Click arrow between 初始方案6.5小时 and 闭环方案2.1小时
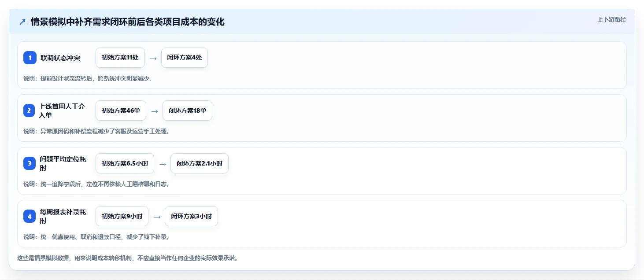 [163, 164]
